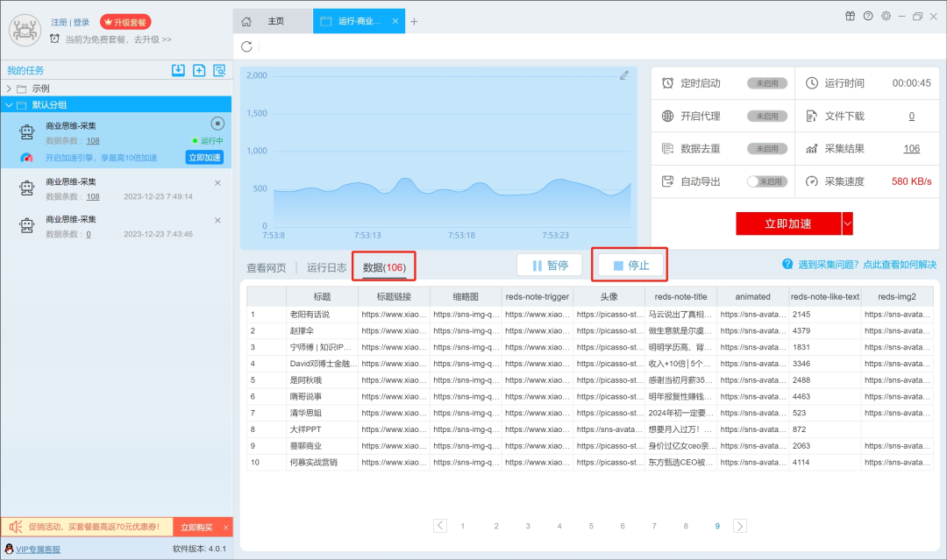Go to page 8 in pagination

pos(686,526)
